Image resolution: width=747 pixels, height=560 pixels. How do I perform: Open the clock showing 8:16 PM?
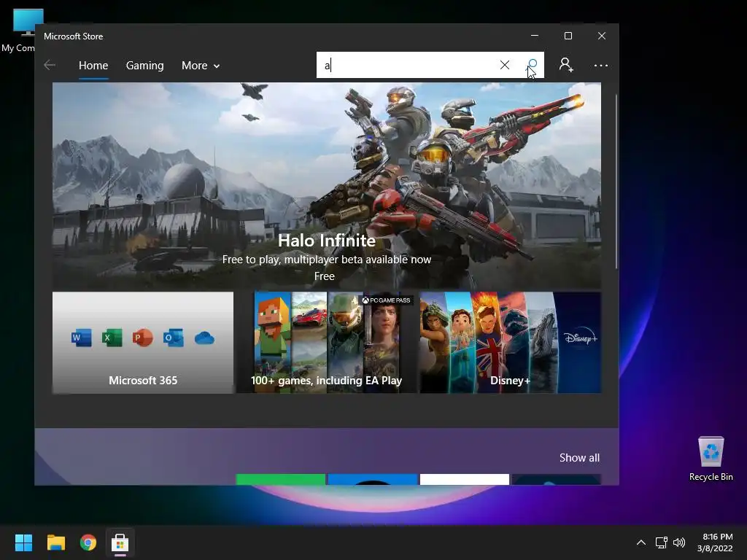click(715, 542)
